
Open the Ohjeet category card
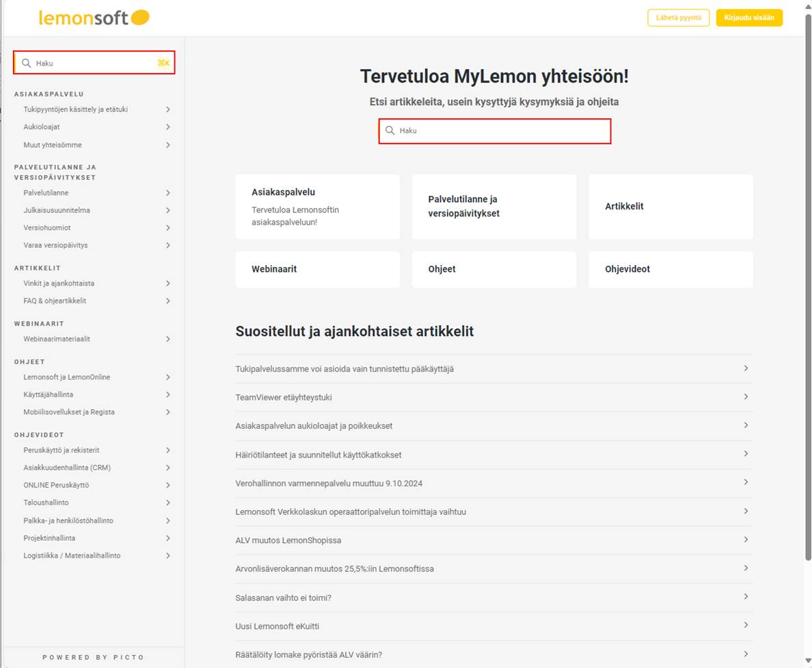494,269
